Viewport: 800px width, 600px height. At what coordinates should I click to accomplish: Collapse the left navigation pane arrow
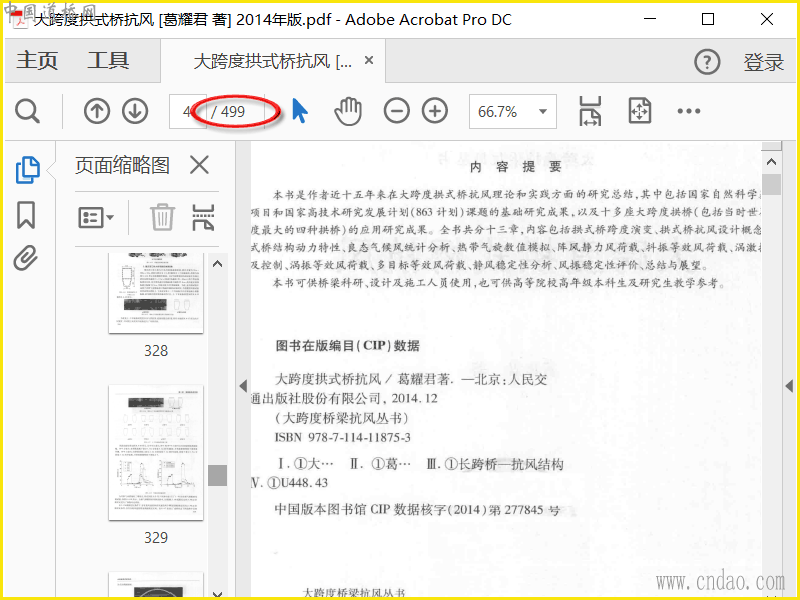point(243,386)
